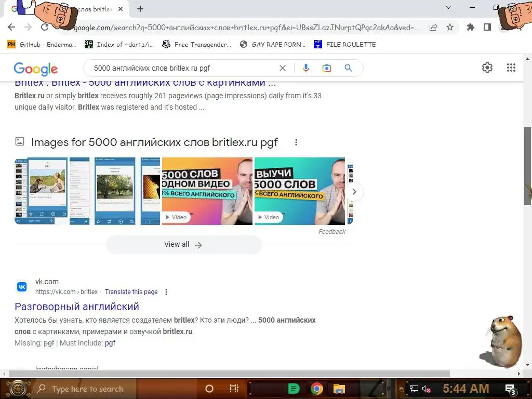The height and width of the screenshot is (399, 532).
Task: Open Task View on taskbar
Action: point(234,389)
